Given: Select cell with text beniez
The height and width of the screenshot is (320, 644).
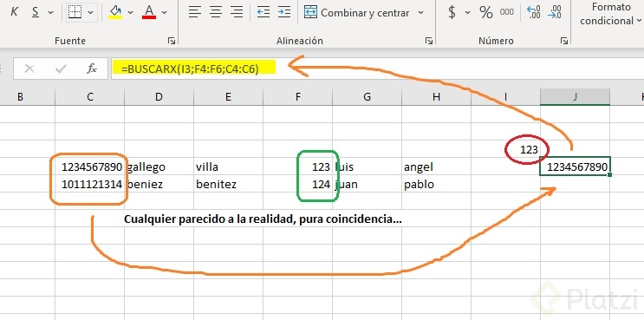Looking at the screenshot, I should click(159, 184).
